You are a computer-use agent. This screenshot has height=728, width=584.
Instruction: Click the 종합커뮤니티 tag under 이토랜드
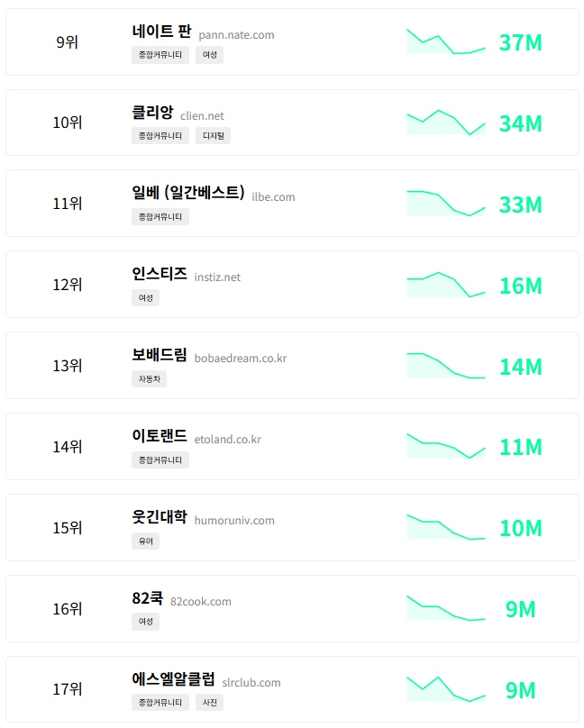(x=160, y=460)
